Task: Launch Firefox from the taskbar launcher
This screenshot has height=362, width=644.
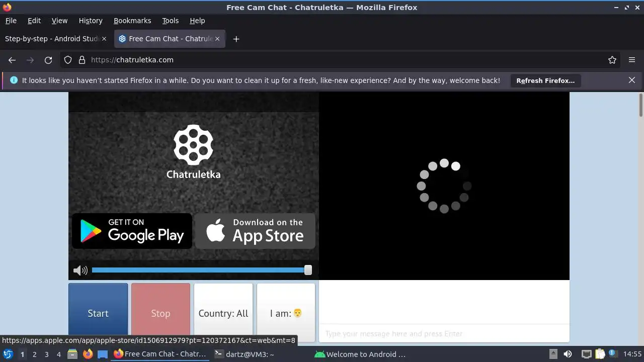Action: [88, 354]
